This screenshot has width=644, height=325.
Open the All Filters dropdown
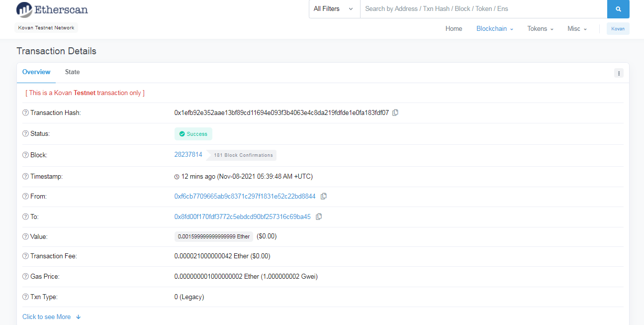tap(334, 9)
